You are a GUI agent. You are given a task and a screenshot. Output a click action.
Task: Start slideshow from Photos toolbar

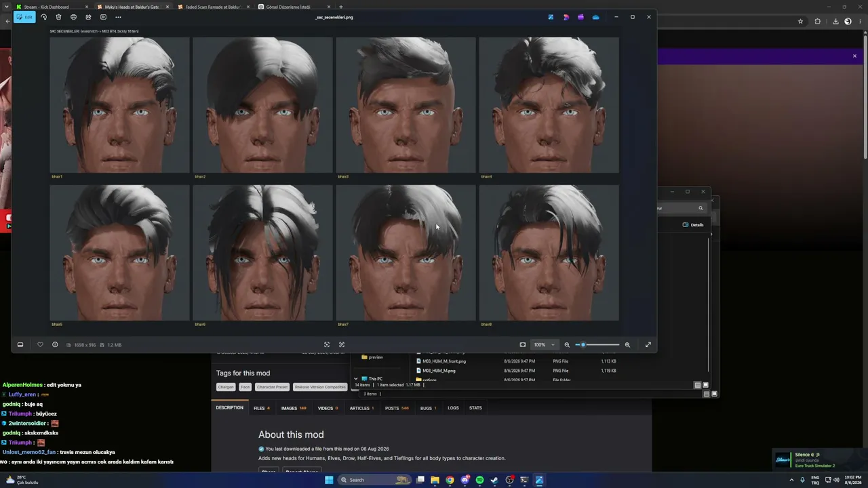pos(103,17)
